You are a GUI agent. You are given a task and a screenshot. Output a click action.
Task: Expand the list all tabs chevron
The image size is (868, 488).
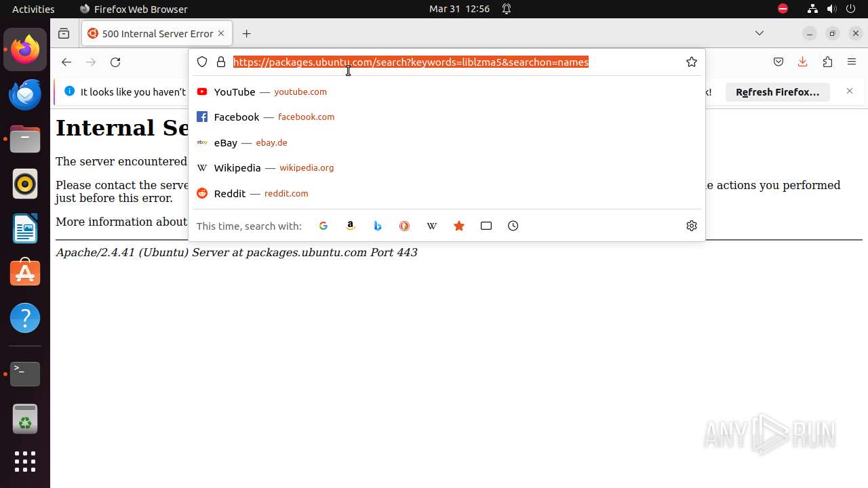click(x=759, y=33)
